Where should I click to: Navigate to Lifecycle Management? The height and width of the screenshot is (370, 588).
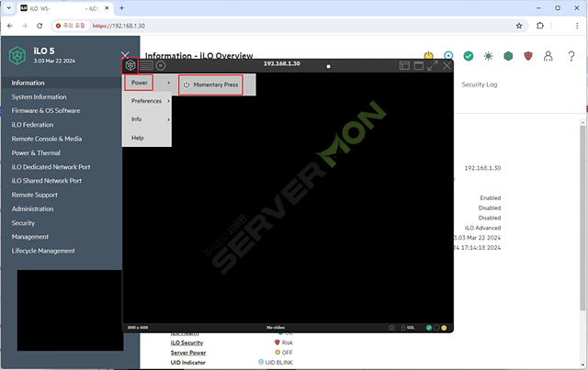pos(43,251)
